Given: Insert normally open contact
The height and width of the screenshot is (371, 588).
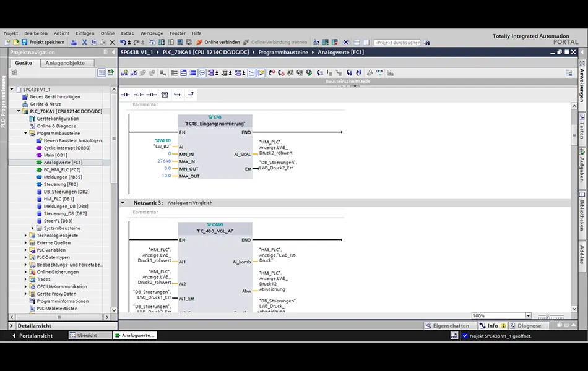Looking at the screenshot, I should (125, 95).
